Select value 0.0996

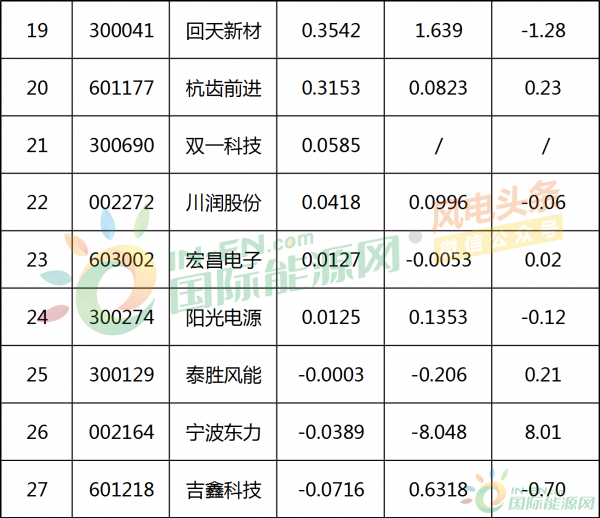[439, 203]
